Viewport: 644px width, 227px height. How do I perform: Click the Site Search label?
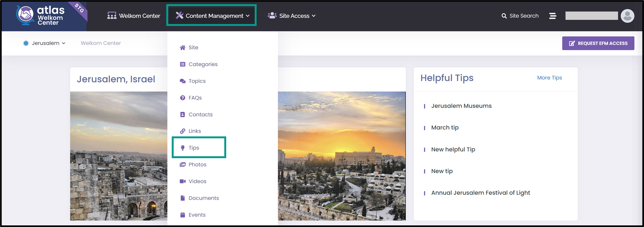point(524,16)
